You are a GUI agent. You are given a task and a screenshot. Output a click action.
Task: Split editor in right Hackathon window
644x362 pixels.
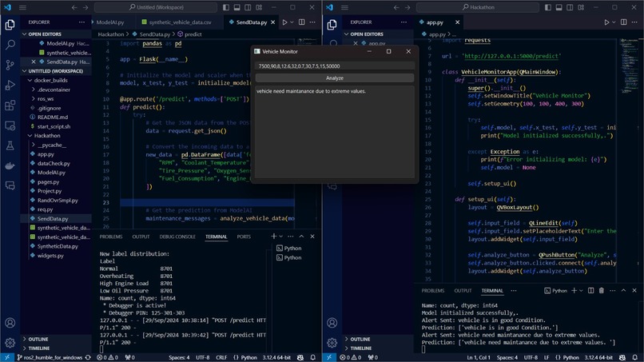click(x=623, y=22)
